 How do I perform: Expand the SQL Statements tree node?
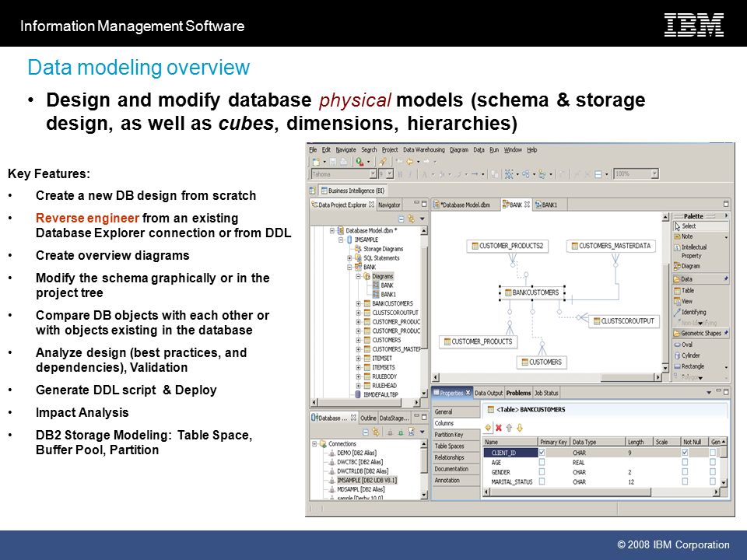pyautogui.click(x=349, y=258)
